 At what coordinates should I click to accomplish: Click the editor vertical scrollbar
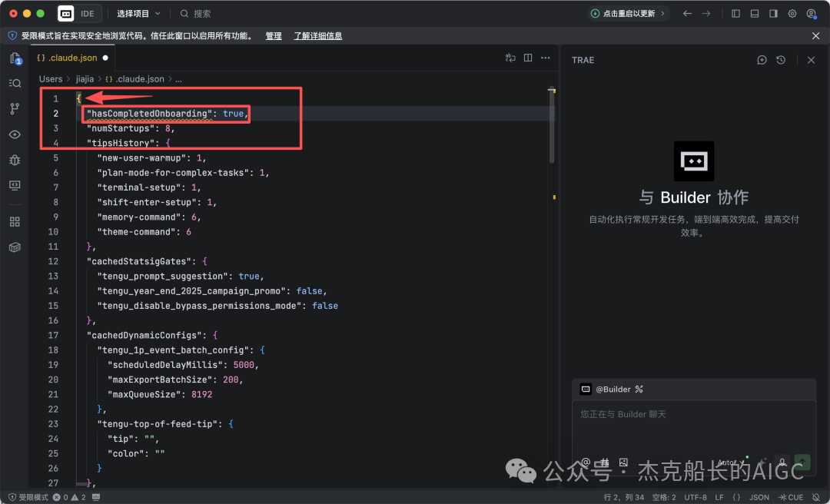552,127
